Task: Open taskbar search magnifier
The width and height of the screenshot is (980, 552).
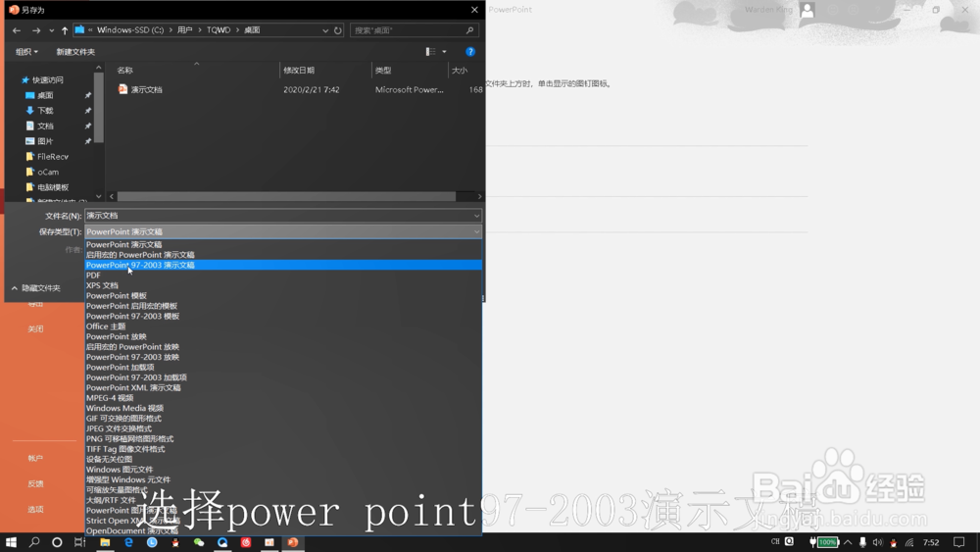Action: 34,542
